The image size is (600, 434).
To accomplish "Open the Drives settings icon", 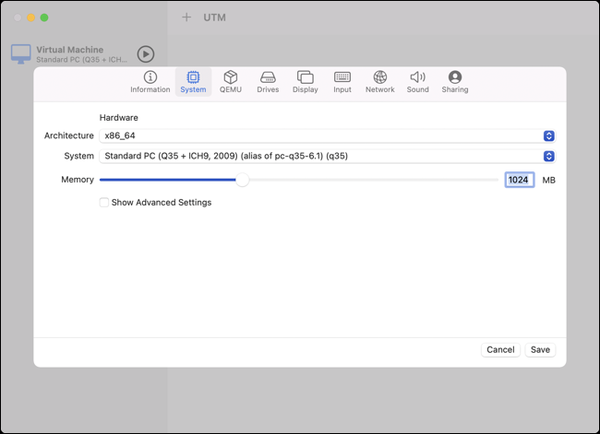I will click(x=267, y=77).
